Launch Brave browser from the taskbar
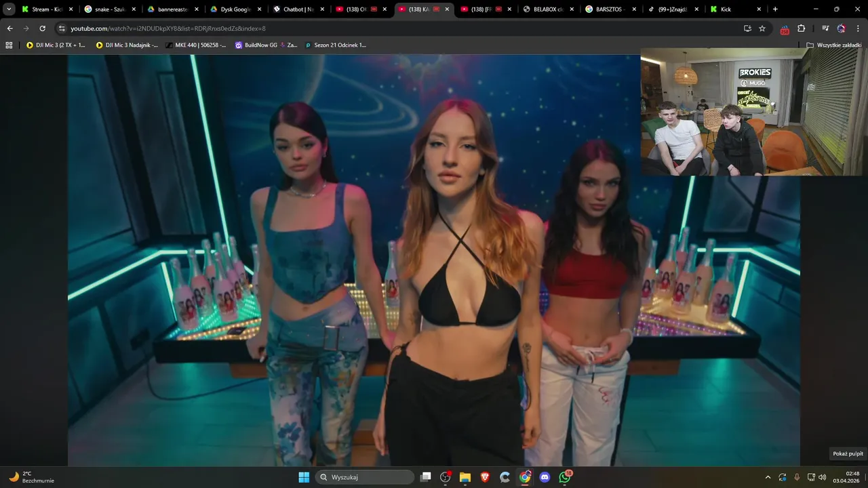Screen dimensions: 868x488 click(485, 477)
